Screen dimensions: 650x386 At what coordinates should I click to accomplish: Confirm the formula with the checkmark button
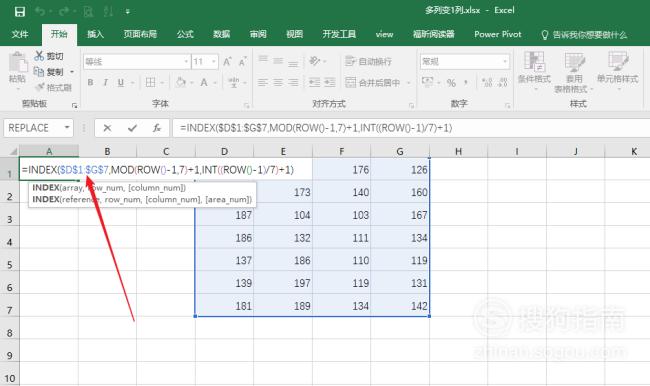(132, 128)
